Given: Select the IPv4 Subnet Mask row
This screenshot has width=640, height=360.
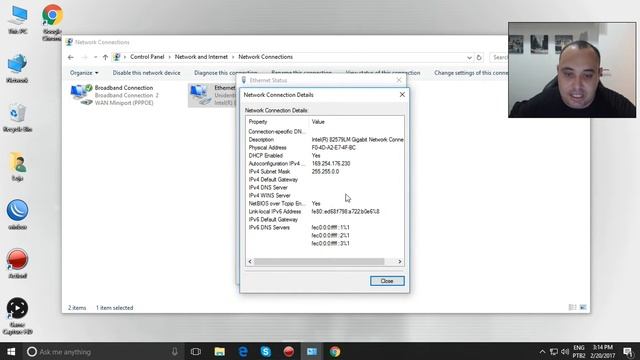Looking at the screenshot, I should pyautogui.click(x=325, y=171).
